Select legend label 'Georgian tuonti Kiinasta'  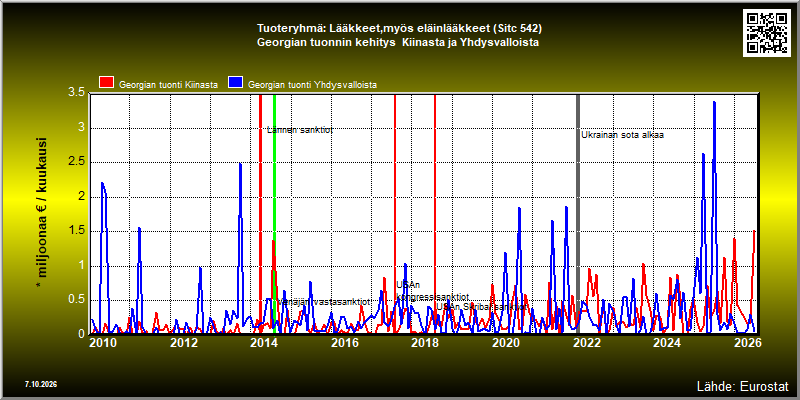[168, 85]
